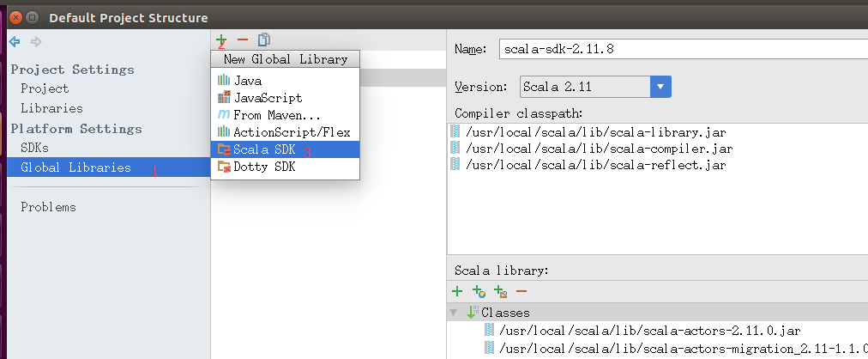Open the Scala 2.11 version dropdown
This screenshot has width=868, height=359.
pos(660,87)
